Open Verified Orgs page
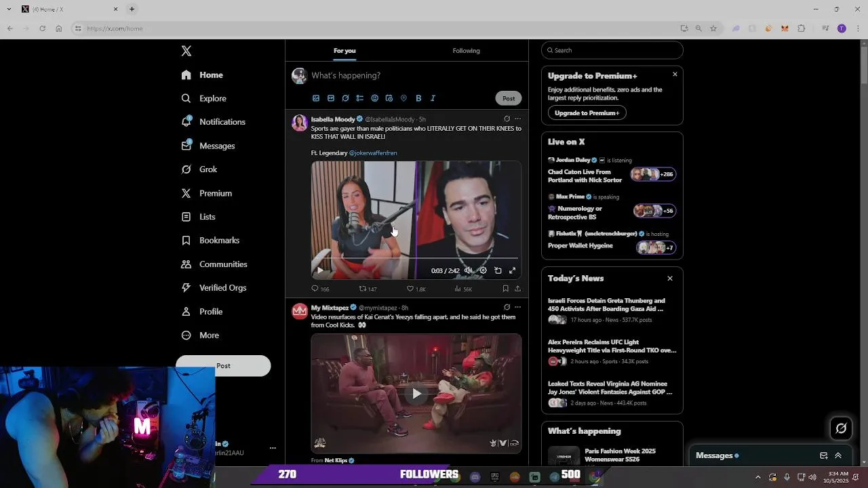Viewport: 868px width, 488px height. coord(214,288)
